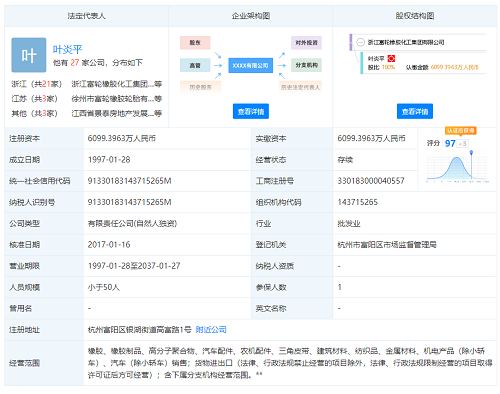View details under 企业架构图

(251, 111)
